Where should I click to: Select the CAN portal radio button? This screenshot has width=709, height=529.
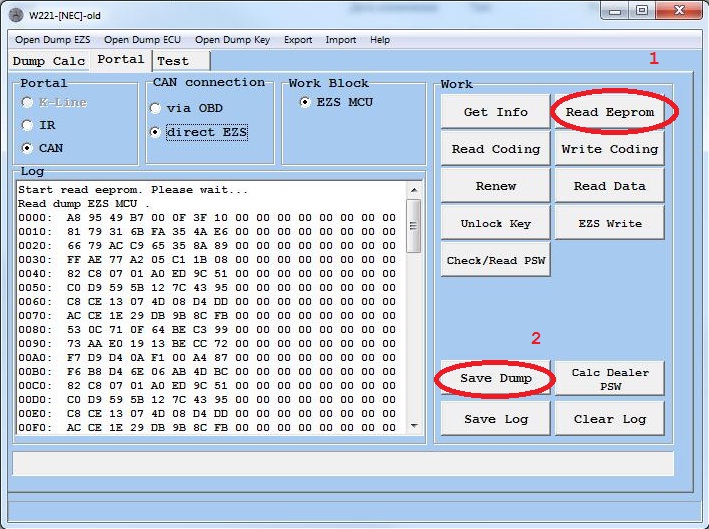27,148
